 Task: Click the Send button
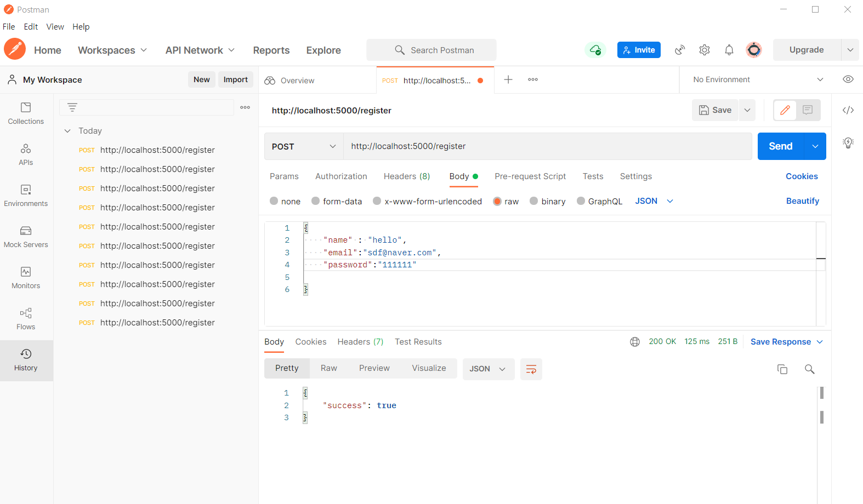click(x=781, y=146)
